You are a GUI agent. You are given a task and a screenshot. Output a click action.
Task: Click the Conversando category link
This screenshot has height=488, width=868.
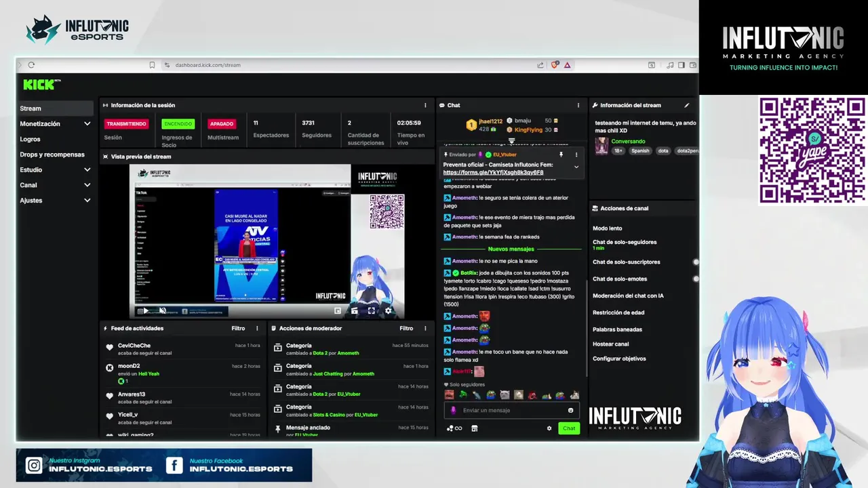629,142
